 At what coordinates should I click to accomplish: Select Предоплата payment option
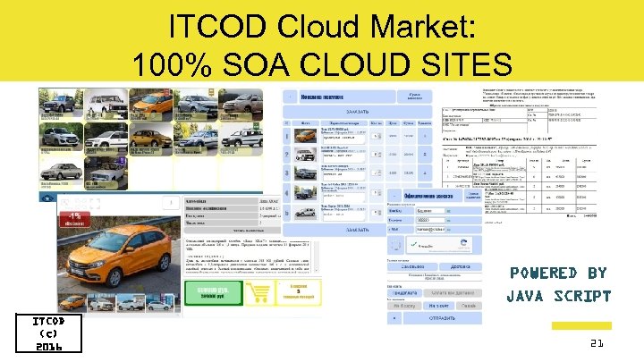pos(404,293)
